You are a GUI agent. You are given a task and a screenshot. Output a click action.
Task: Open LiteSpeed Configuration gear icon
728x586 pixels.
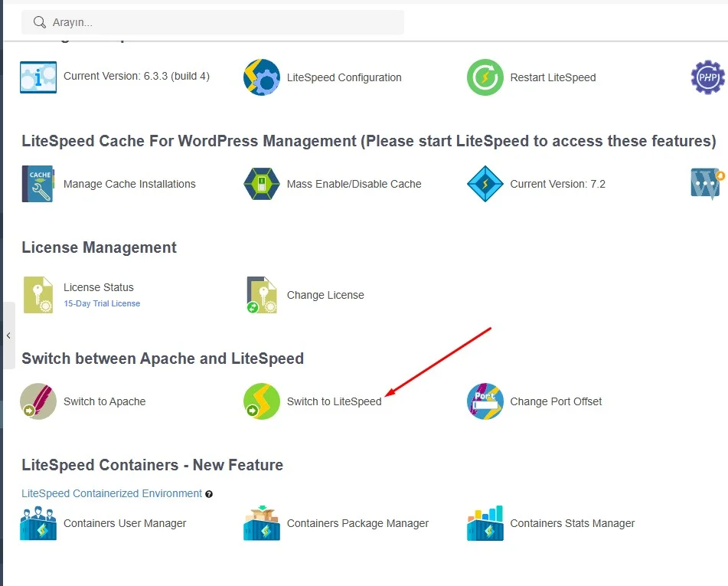pos(262,77)
